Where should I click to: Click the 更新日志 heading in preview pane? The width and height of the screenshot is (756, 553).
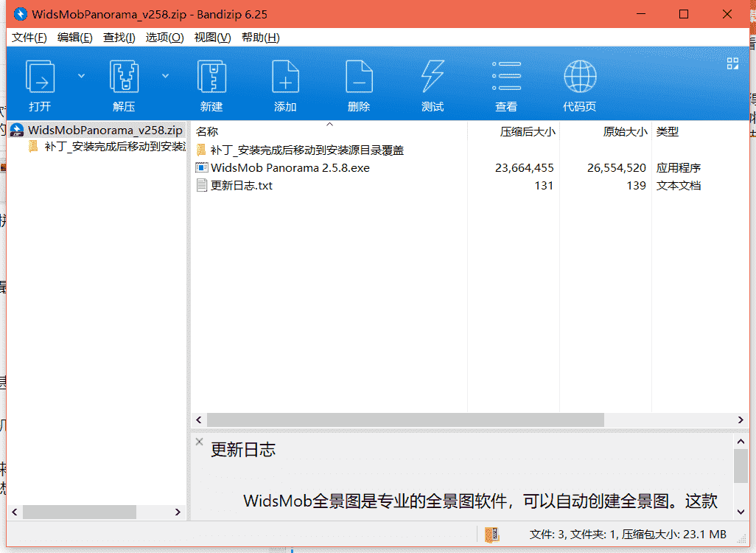[243, 450]
